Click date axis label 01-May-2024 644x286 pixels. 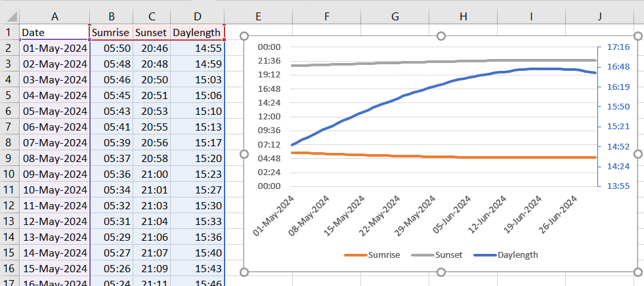coord(274,216)
